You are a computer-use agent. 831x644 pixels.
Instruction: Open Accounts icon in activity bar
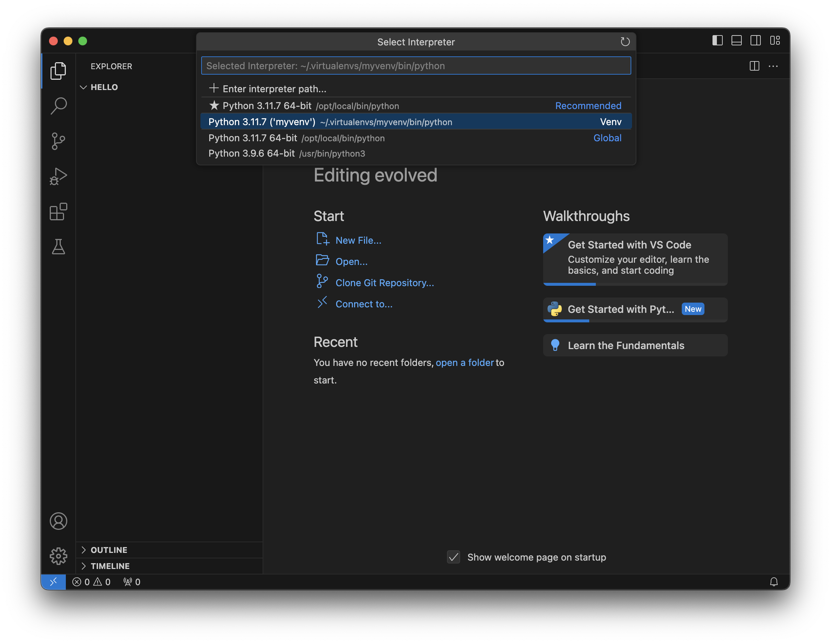point(58,521)
